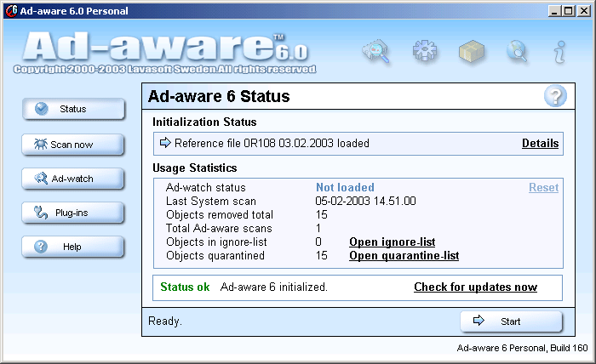Open Help from the sidebar

tap(73, 247)
